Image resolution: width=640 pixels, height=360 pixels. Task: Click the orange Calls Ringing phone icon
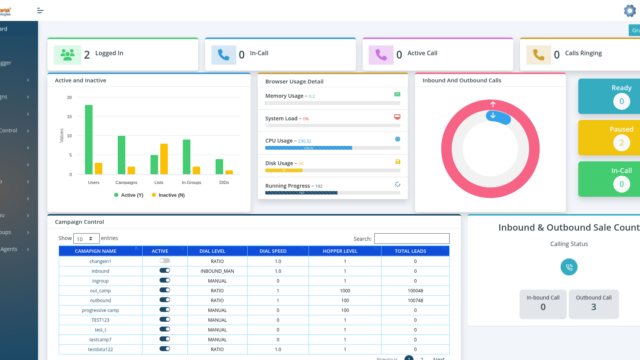tap(538, 54)
